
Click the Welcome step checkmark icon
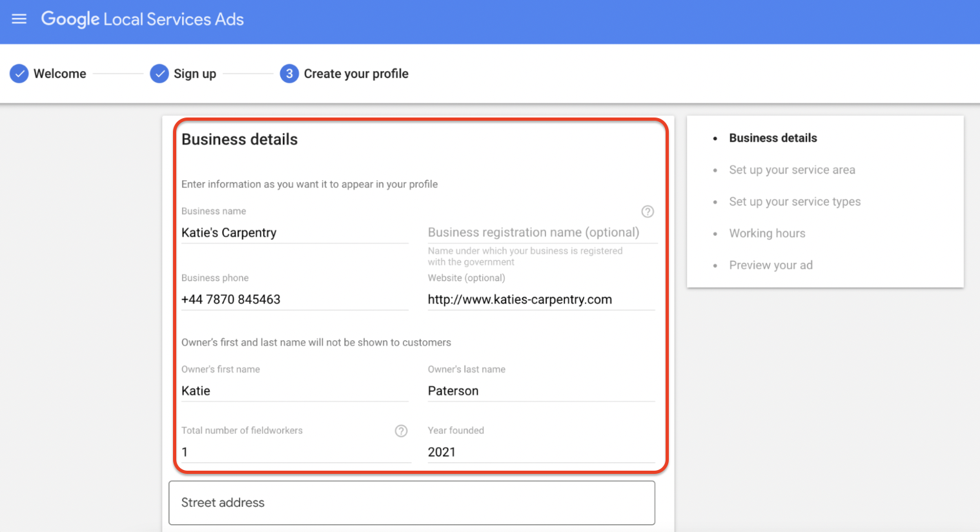[x=19, y=74]
